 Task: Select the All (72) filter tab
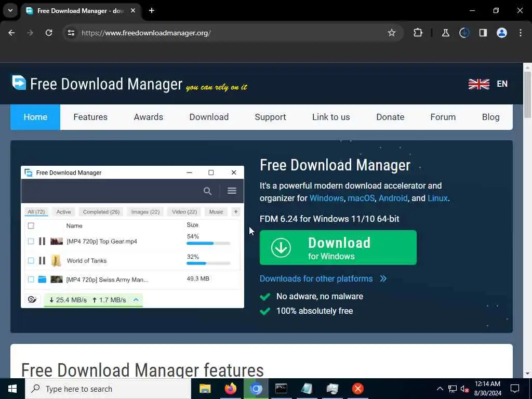[x=36, y=212]
